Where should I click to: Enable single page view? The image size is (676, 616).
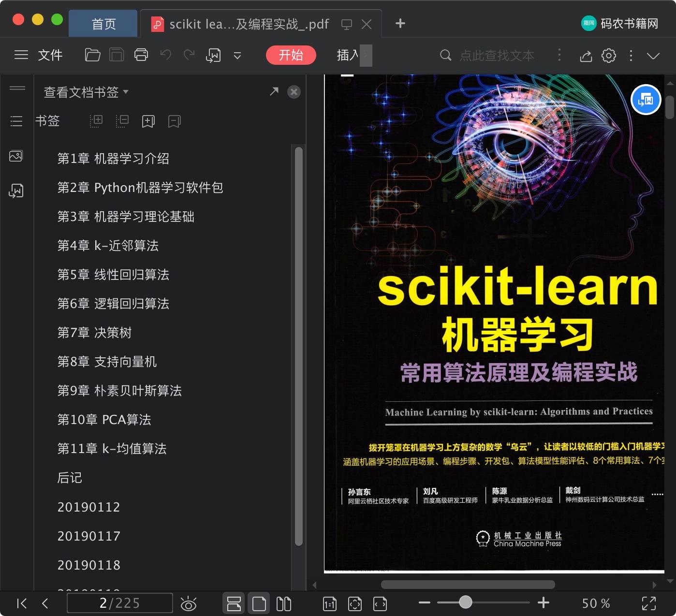[x=259, y=603]
